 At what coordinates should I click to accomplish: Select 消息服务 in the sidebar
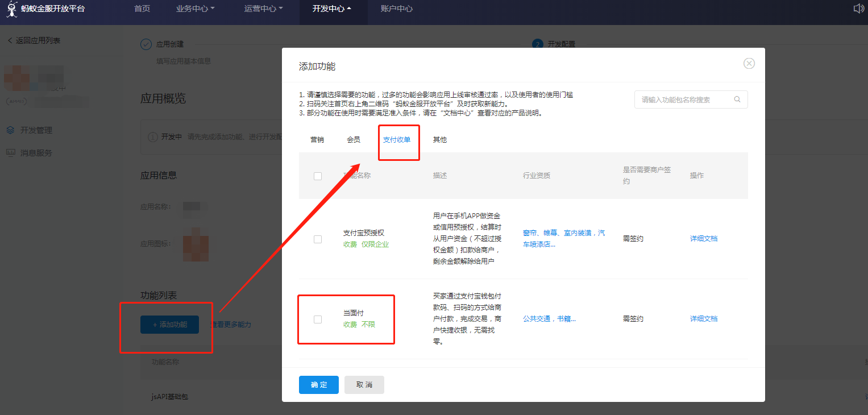36,153
